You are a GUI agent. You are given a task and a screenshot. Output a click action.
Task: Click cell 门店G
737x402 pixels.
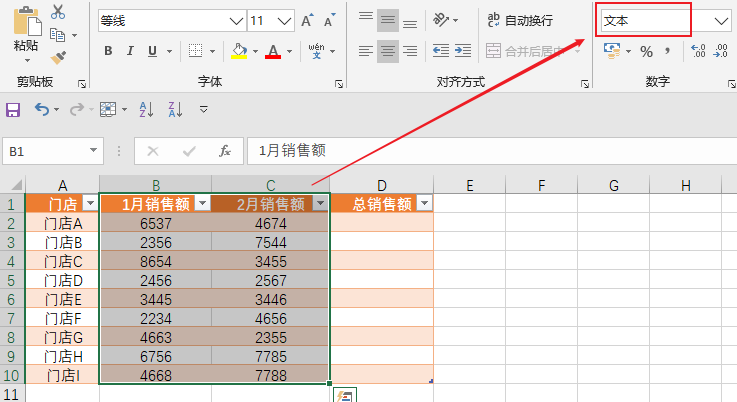point(63,338)
